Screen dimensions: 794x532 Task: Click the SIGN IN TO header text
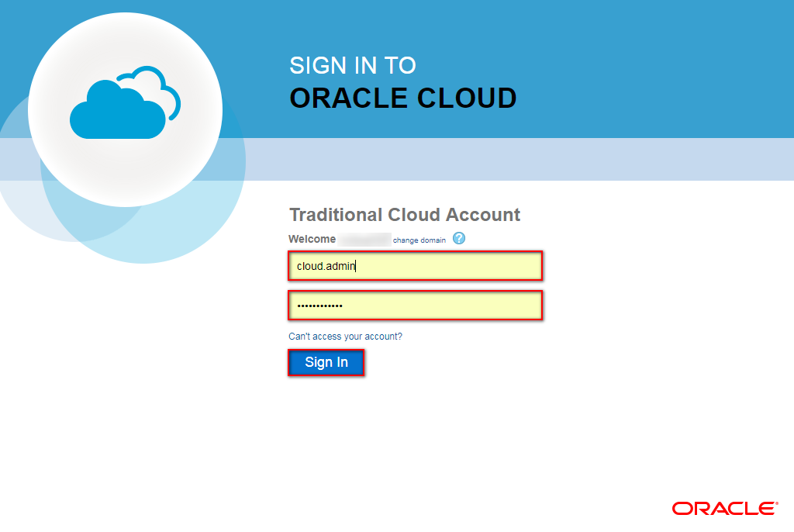353,65
